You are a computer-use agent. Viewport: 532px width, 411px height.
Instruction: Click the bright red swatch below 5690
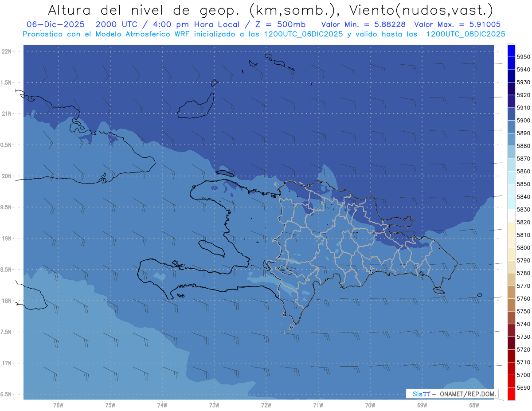pos(511,394)
